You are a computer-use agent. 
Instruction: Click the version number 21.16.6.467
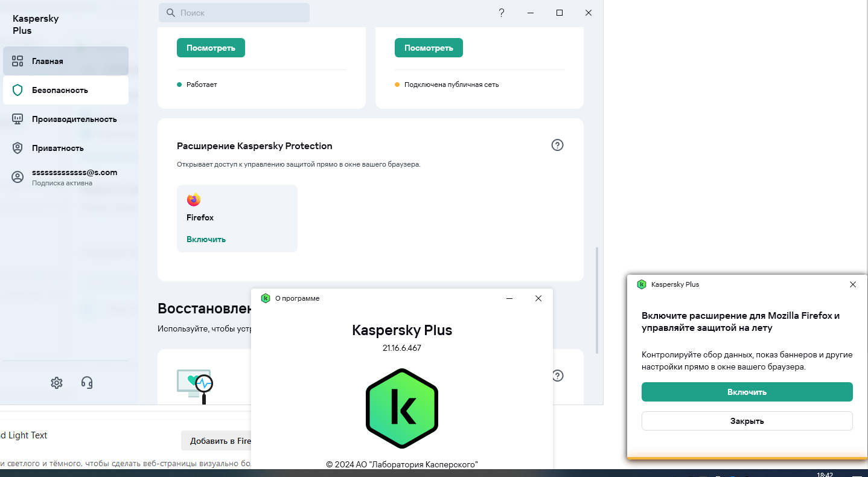pyautogui.click(x=402, y=348)
